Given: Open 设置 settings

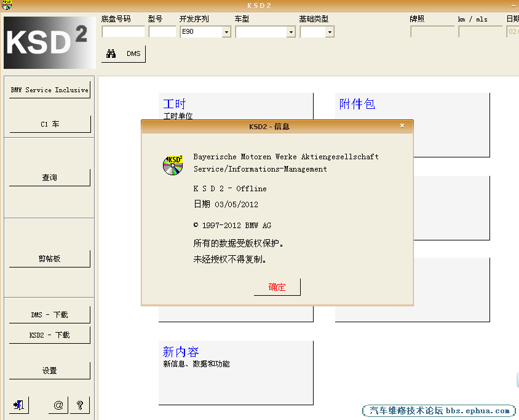Looking at the screenshot, I should pyautogui.click(x=50, y=371).
